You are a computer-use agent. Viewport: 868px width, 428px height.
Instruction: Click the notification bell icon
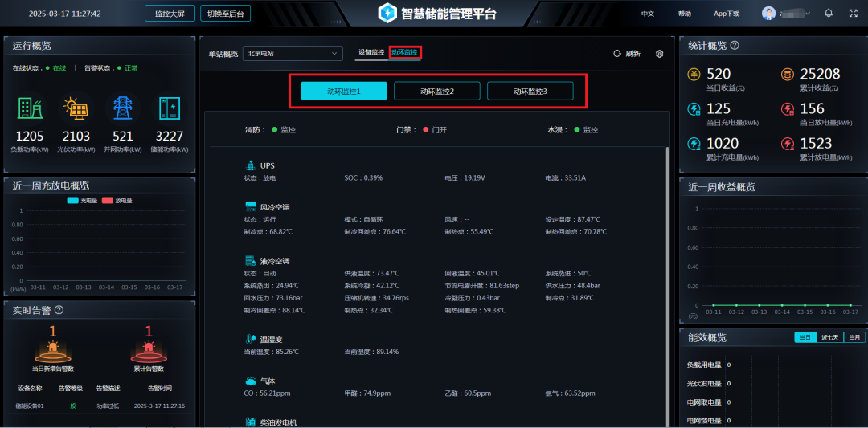tap(829, 14)
